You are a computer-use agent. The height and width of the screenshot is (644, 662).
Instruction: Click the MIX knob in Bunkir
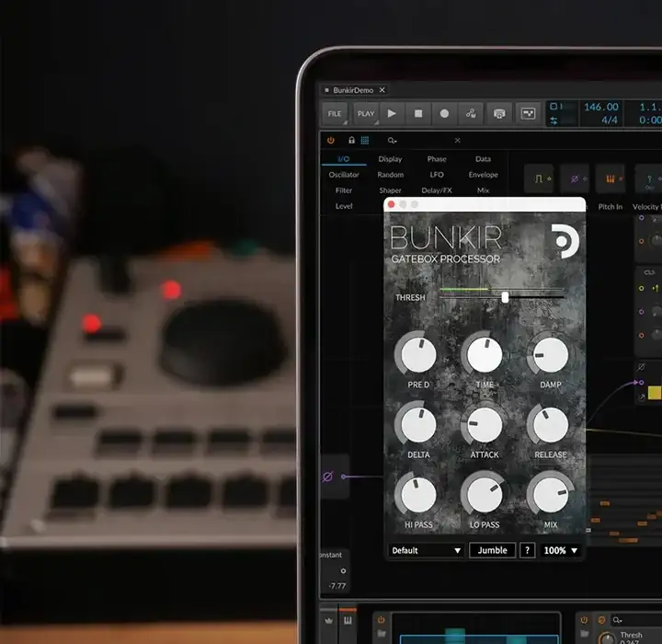(x=551, y=495)
